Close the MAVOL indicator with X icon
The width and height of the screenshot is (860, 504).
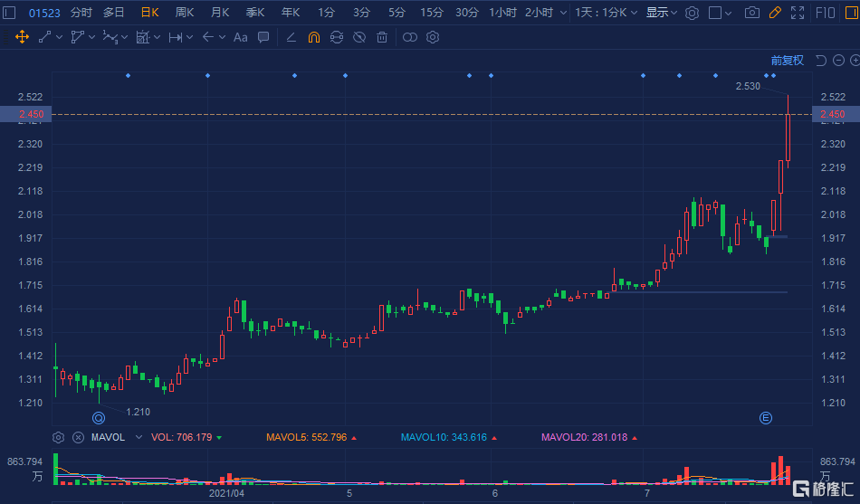[x=78, y=437]
